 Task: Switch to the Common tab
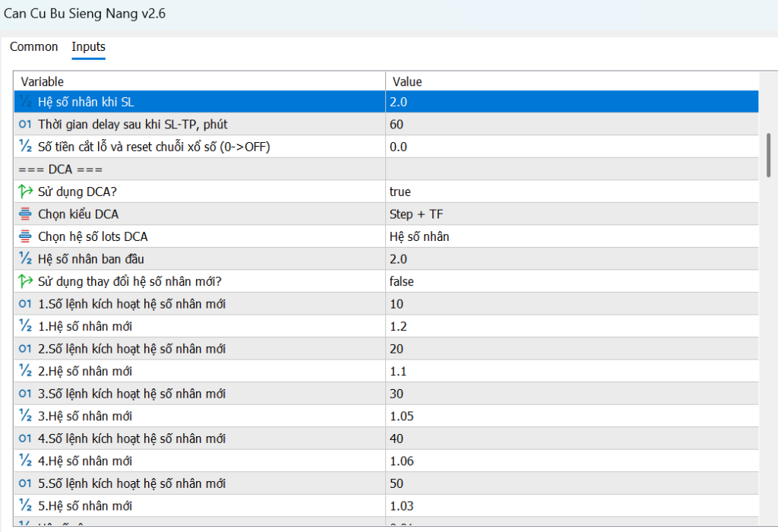coord(33,47)
